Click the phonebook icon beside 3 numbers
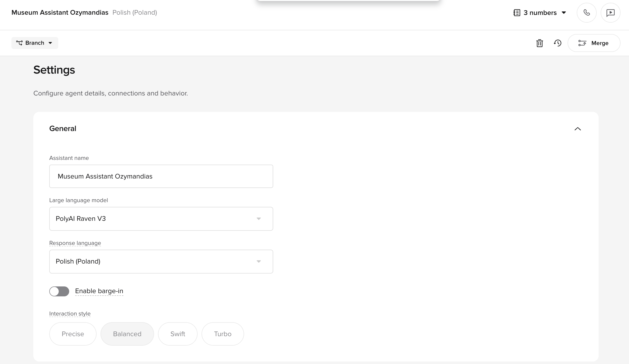Viewport: 629px width, 364px height. (x=517, y=13)
